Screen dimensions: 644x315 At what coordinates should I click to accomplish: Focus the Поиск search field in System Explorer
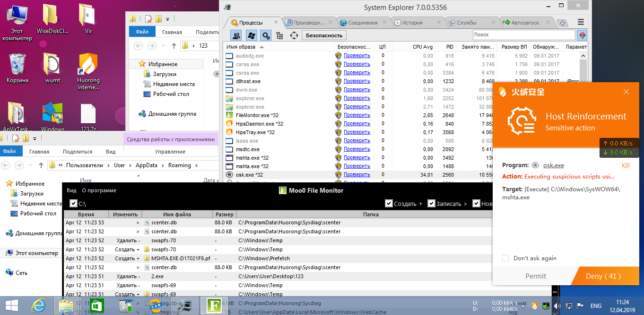pos(524,35)
